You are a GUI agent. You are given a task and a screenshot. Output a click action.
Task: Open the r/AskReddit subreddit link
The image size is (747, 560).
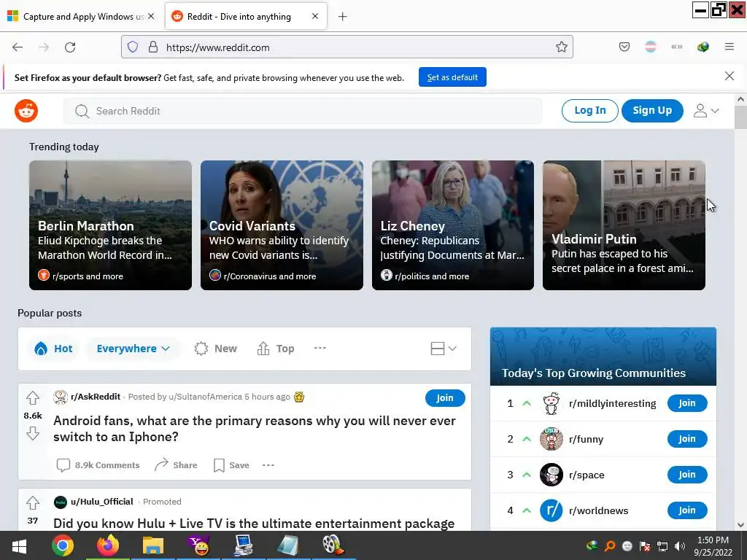pos(96,397)
